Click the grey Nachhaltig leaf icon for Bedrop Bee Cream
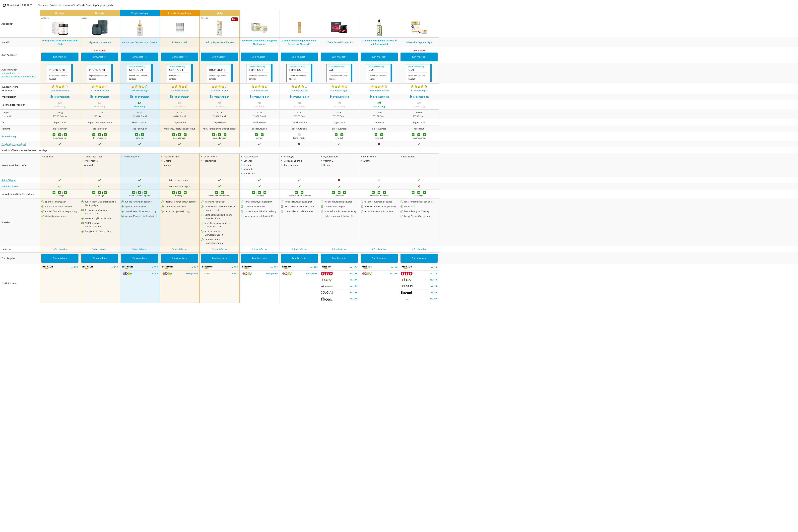Viewport: 798px width, 532px height. pyautogui.click(x=60, y=103)
